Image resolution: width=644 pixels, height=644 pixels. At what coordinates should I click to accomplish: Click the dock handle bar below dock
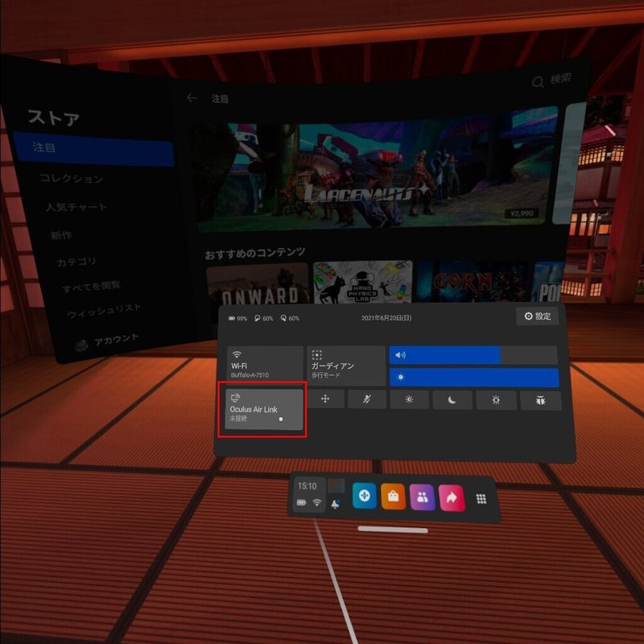393,530
